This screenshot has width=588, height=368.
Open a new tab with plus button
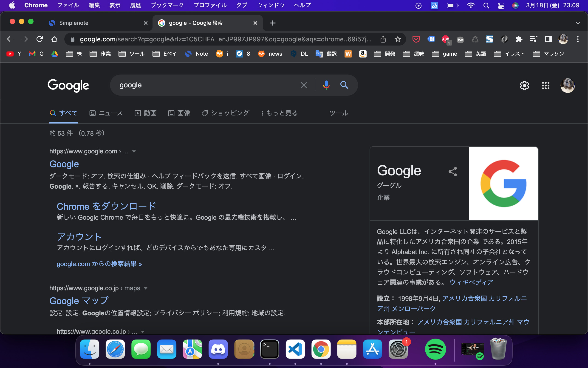point(273,23)
